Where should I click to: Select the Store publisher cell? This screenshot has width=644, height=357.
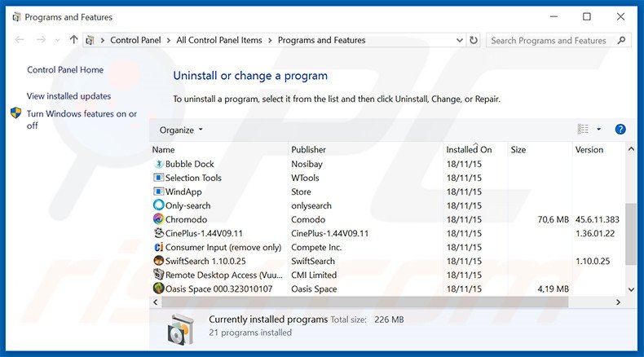point(301,192)
